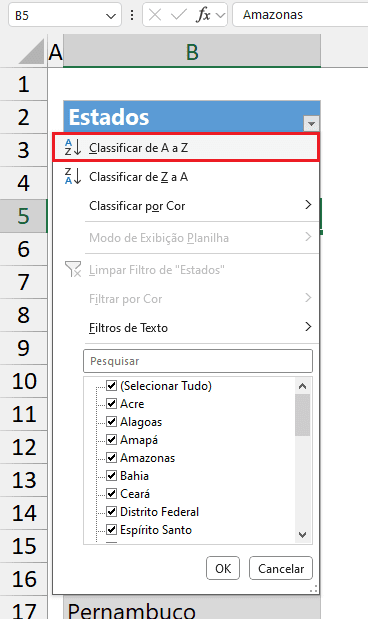Click the Z to A sort icon
368x619 pixels.
(x=73, y=176)
